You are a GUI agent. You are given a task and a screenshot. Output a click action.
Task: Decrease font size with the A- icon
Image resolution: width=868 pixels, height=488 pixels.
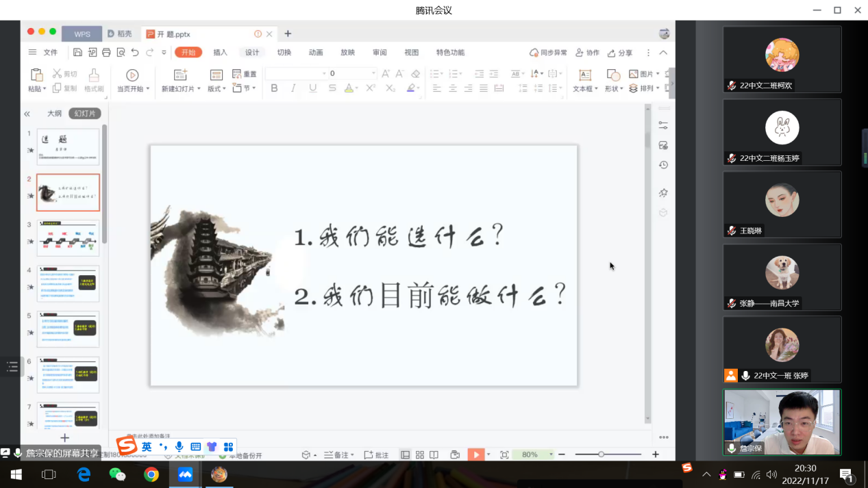point(401,74)
